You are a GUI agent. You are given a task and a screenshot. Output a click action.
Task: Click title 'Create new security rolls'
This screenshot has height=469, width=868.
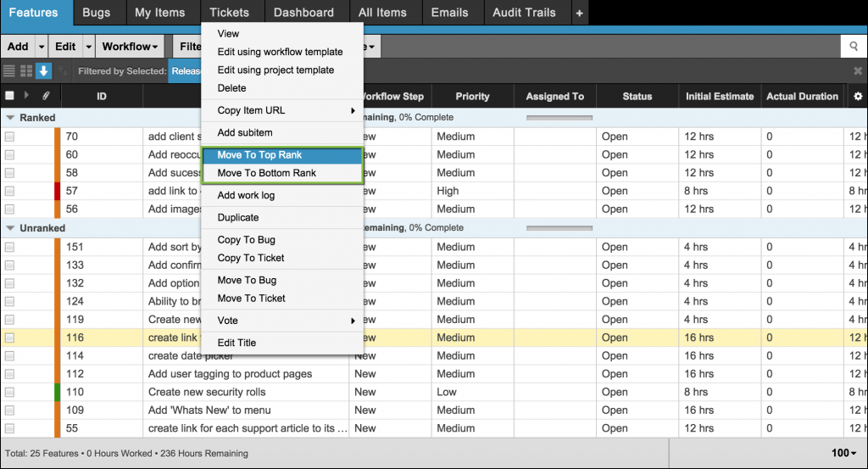click(x=207, y=392)
